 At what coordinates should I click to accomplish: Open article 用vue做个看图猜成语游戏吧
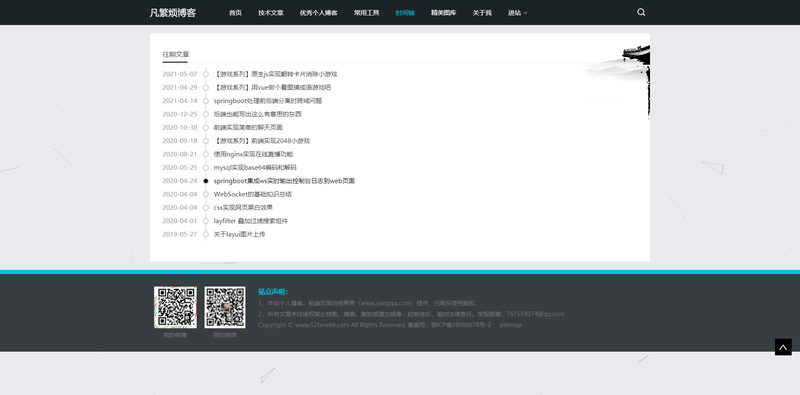272,87
